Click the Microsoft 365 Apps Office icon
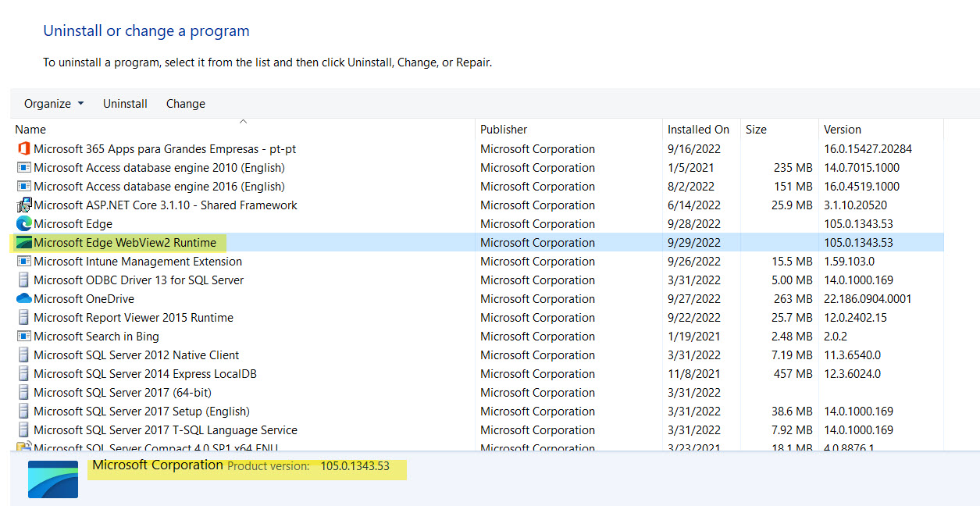This screenshot has height=506, width=980. click(23, 148)
